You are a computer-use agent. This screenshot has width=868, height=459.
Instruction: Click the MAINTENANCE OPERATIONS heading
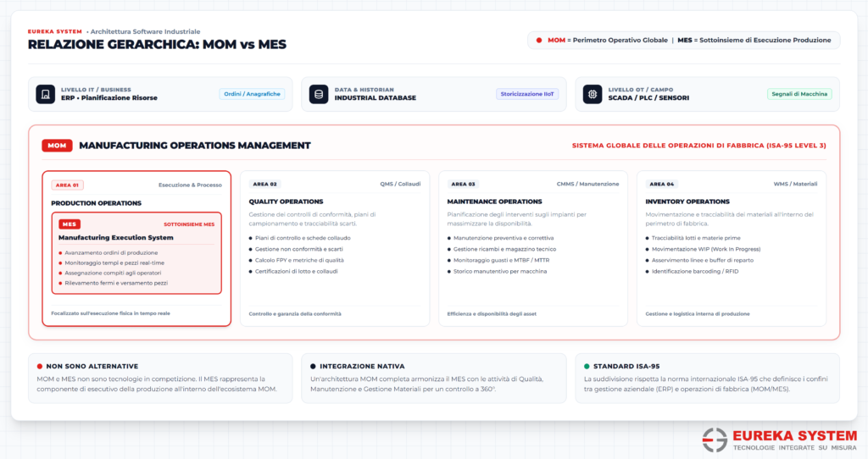[494, 202]
